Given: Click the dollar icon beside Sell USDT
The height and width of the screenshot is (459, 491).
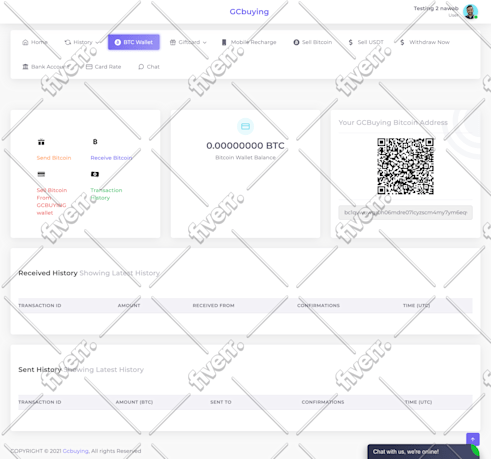Looking at the screenshot, I should click(x=351, y=42).
